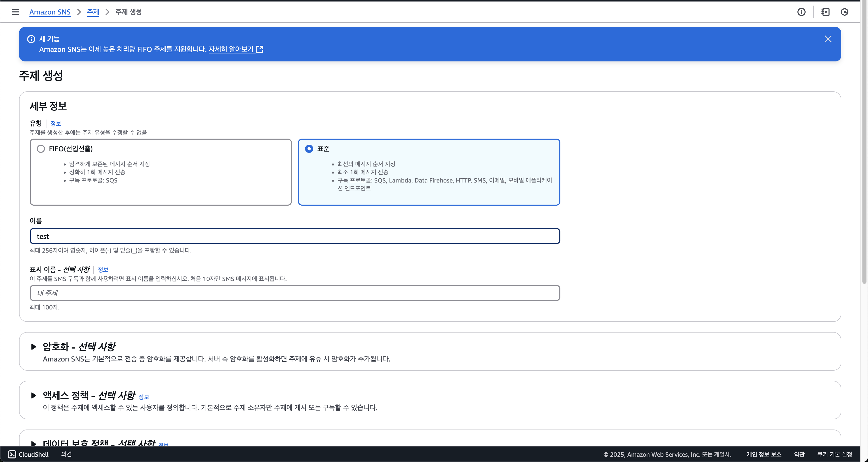Click the hexagon settings icon at top right
The image size is (868, 462).
tap(844, 12)
